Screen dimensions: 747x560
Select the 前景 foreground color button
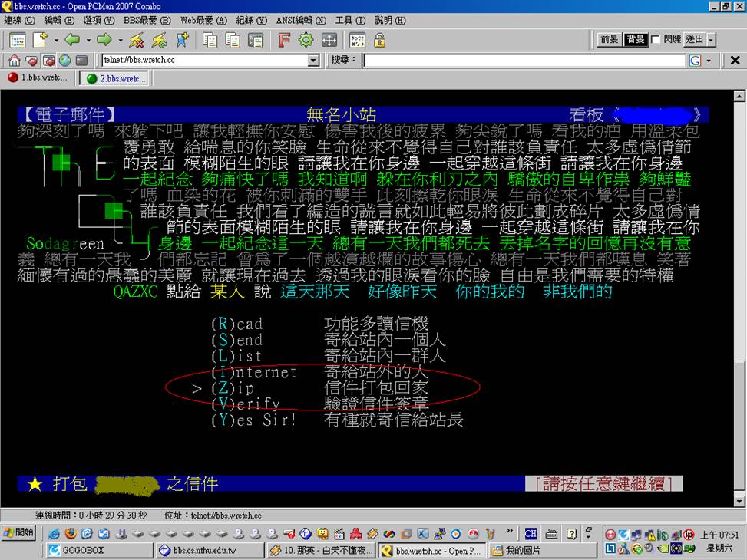[x=609, y=40]
